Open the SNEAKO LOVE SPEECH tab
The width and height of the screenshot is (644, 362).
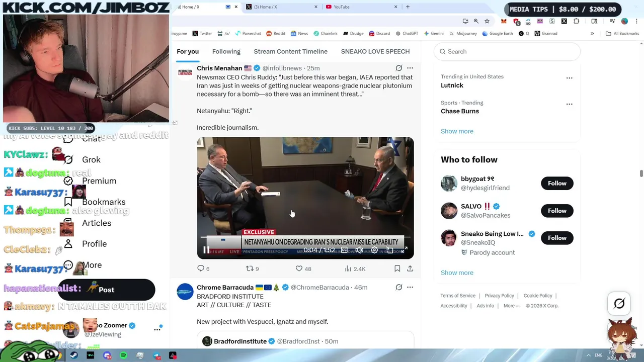tap(375, 51)
